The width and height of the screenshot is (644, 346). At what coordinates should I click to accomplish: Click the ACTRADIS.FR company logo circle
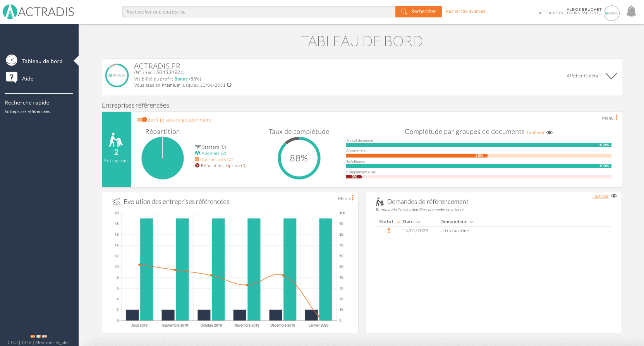117,75
